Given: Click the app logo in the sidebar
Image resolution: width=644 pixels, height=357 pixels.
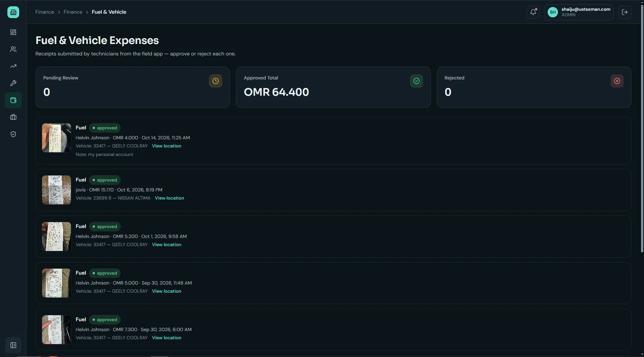Looking at the screenshot, I should point(13,12).
